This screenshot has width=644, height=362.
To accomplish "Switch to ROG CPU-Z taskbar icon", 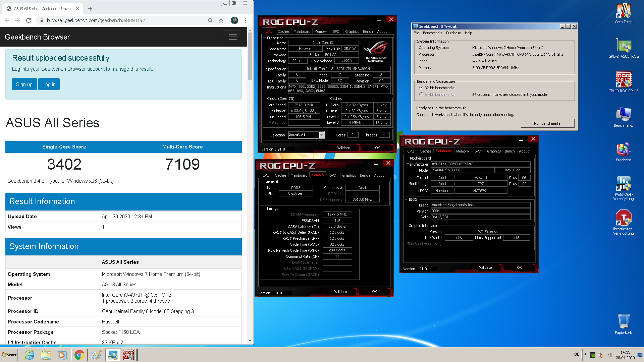I will click(129, 355).
